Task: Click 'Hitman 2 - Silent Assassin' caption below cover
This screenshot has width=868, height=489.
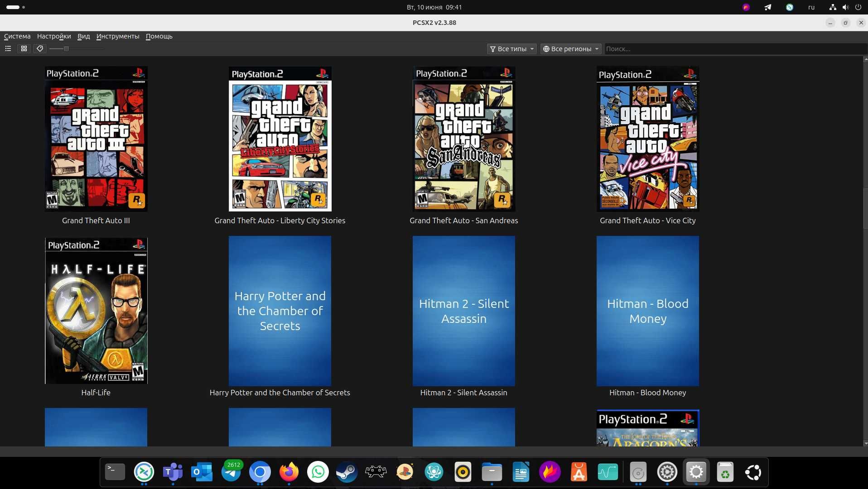Action: (x=464, y=393)
